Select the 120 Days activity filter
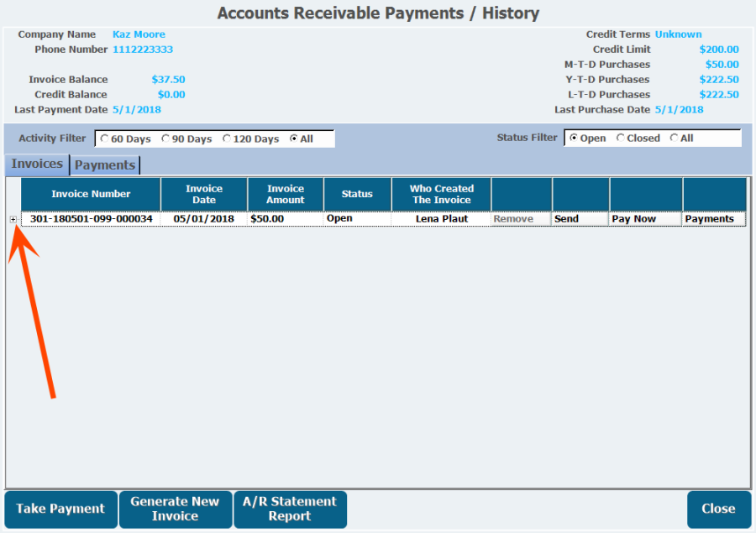Viewport: 756px width, 533px height. (227, 138)
